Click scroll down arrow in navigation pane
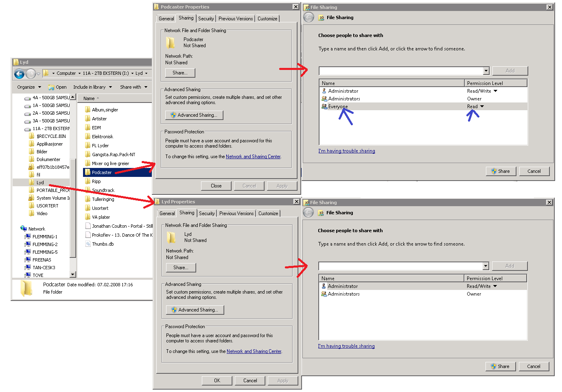The image size is (562, 392). 73,274
